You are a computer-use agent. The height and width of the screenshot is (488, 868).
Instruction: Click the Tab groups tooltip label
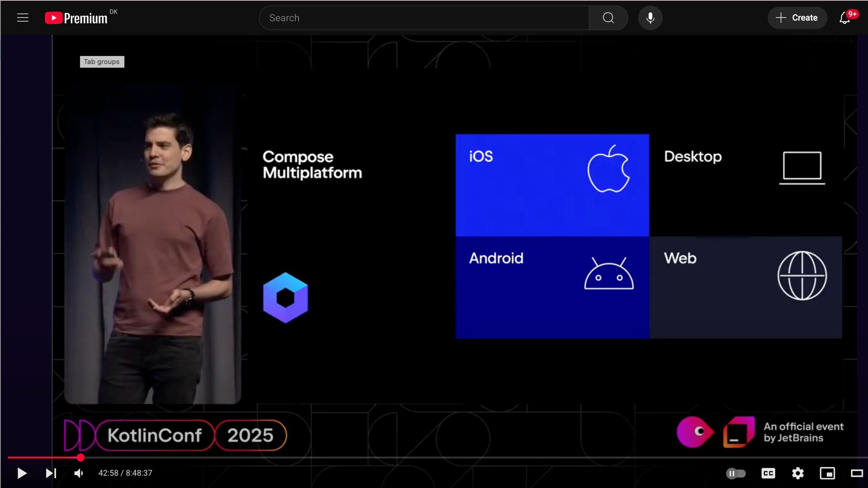point(102,61)
